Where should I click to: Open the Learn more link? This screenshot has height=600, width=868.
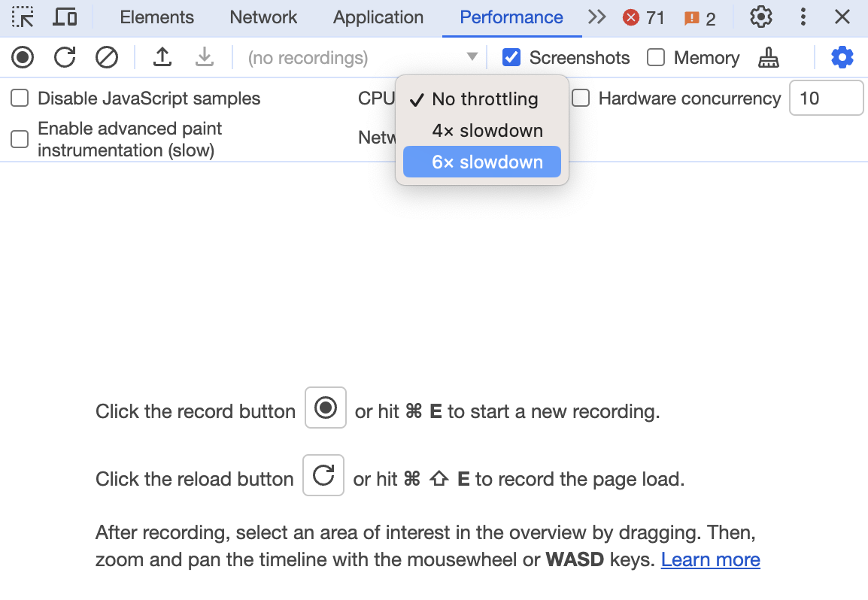[710, 559]
